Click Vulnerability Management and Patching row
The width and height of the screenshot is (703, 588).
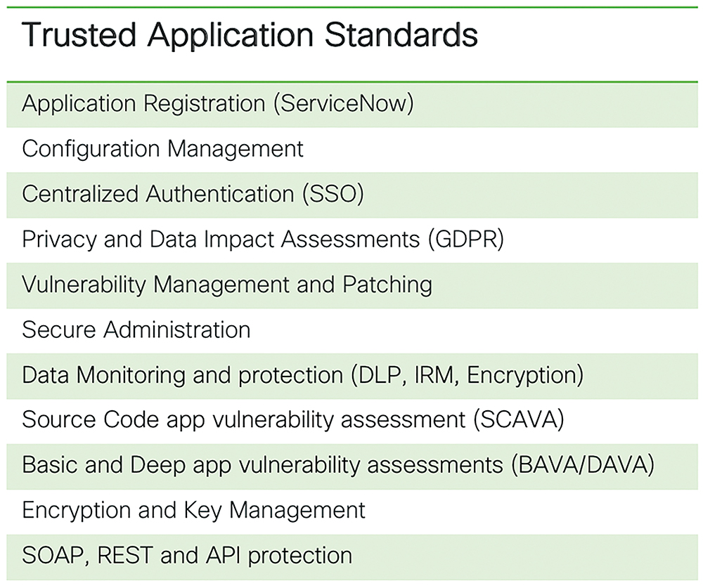(352, 285)
